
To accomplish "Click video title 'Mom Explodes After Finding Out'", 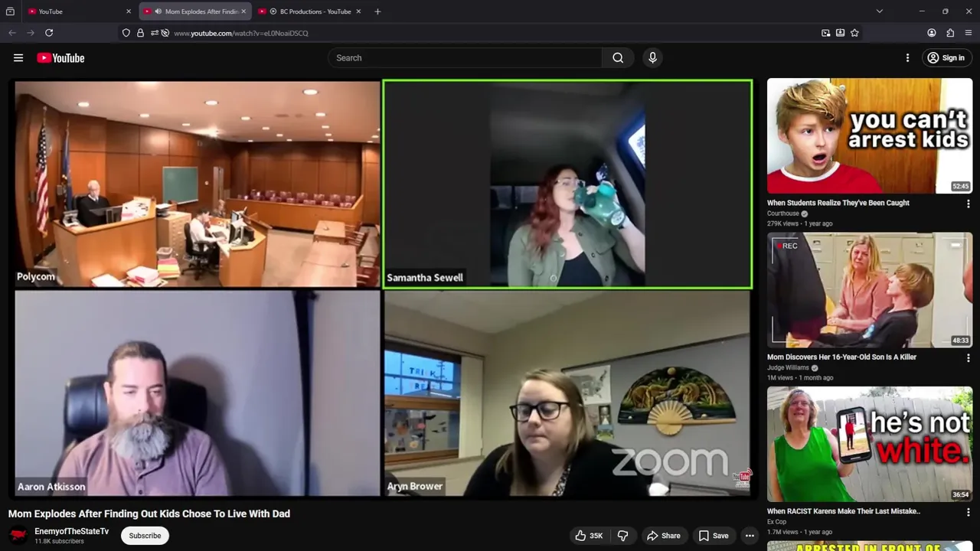I will 149,514.
